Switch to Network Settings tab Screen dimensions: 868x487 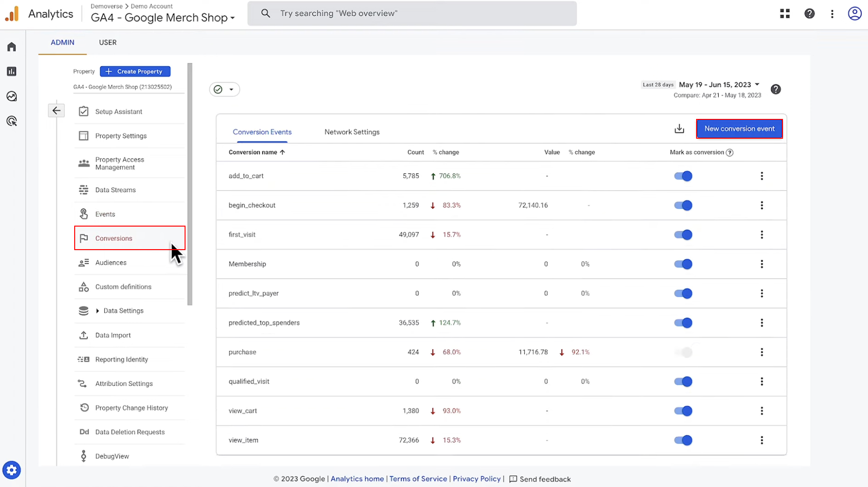click(x=352, y=132)
